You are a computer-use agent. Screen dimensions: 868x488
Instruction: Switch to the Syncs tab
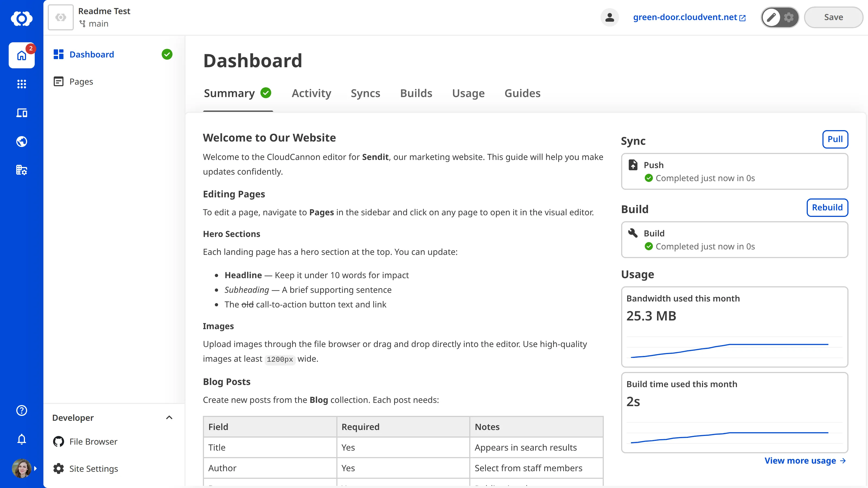pyautogui.click(x=365, y=93)
